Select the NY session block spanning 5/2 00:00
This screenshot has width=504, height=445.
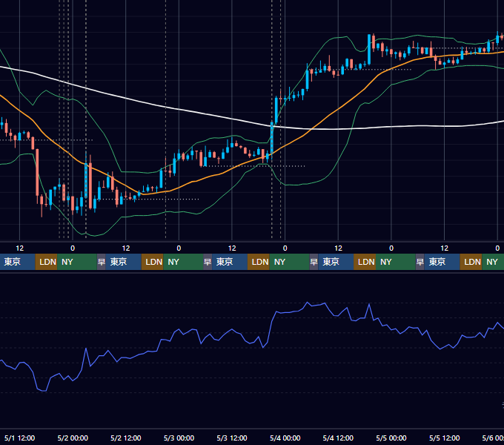[x=77, y=262]
